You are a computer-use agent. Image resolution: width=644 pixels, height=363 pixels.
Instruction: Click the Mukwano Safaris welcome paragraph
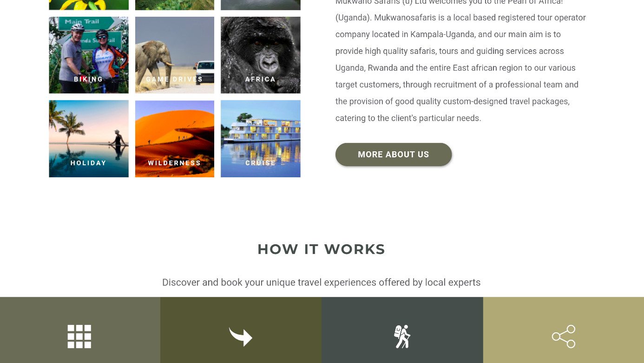coord(461,59)
